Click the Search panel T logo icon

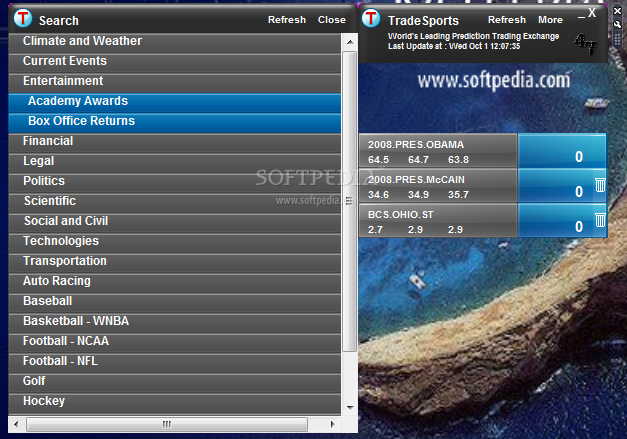pyautogui.click(x=23, y=18)
